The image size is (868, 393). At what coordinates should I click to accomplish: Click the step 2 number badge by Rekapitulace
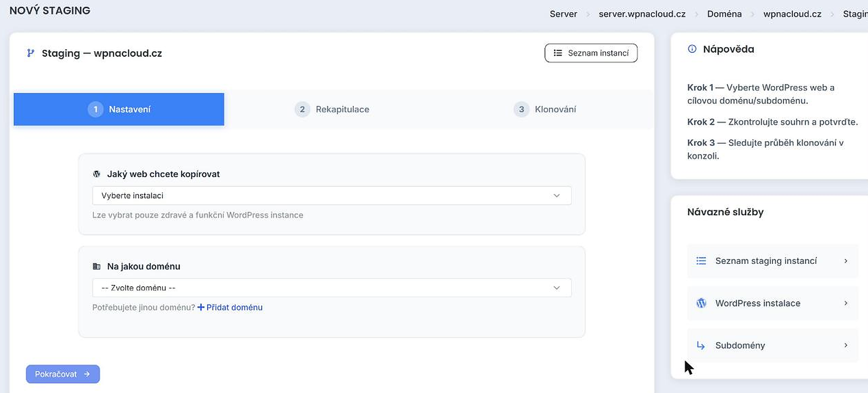tap(302, 109)
